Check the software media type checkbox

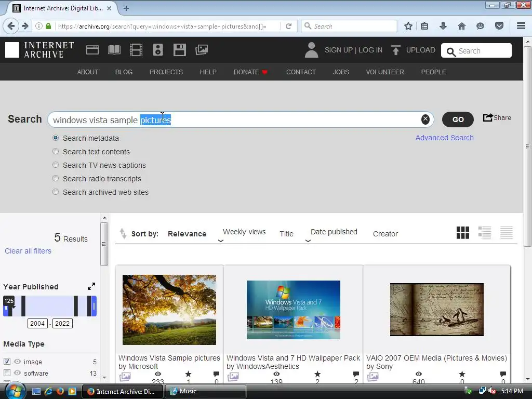pos(7,373)
